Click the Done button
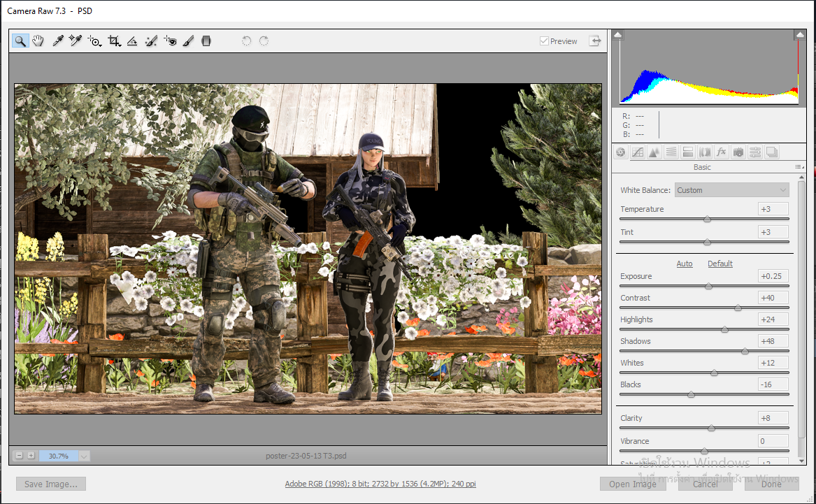This screenshot has height=504, width=816. 771,484
